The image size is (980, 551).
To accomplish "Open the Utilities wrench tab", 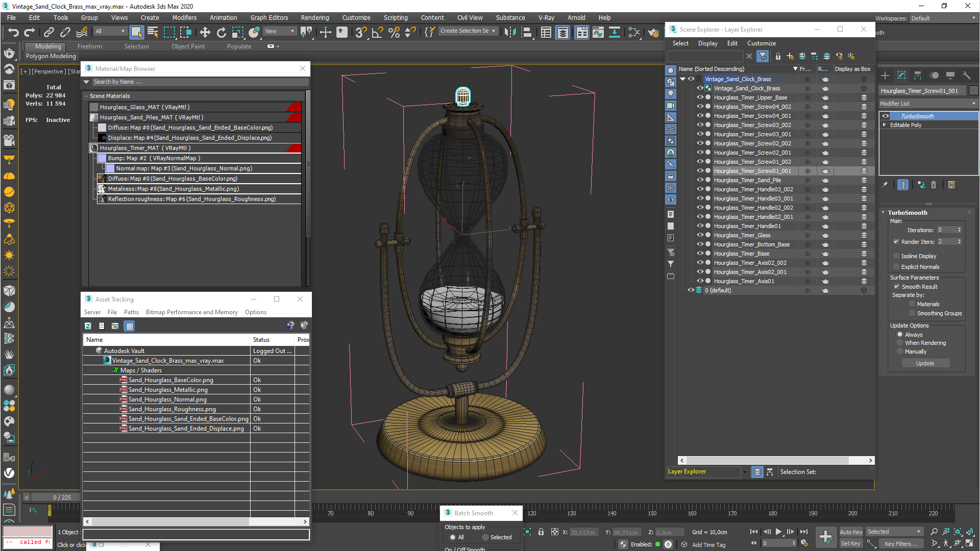I will 966,76.
